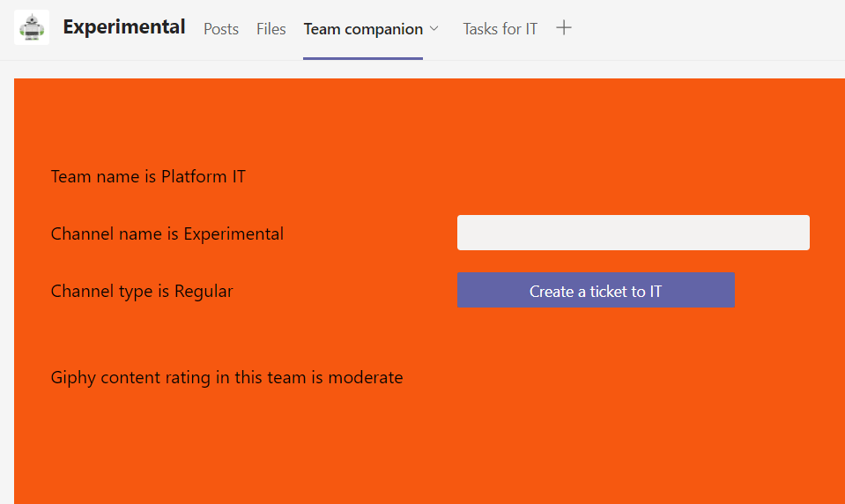Click the robot team avatar icon
The height and width of the screenshot is (504, 845).
32,28
